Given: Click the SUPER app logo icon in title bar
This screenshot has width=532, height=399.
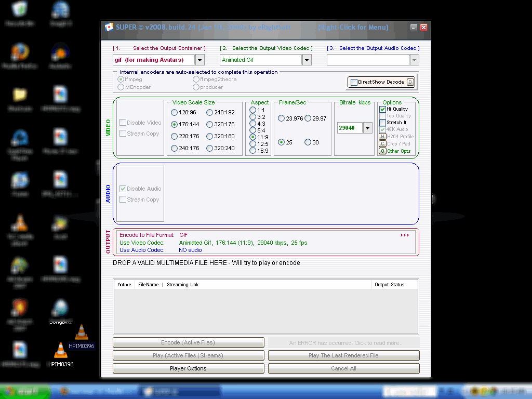Looking at the screenshot, I should (x=109, y=27).
